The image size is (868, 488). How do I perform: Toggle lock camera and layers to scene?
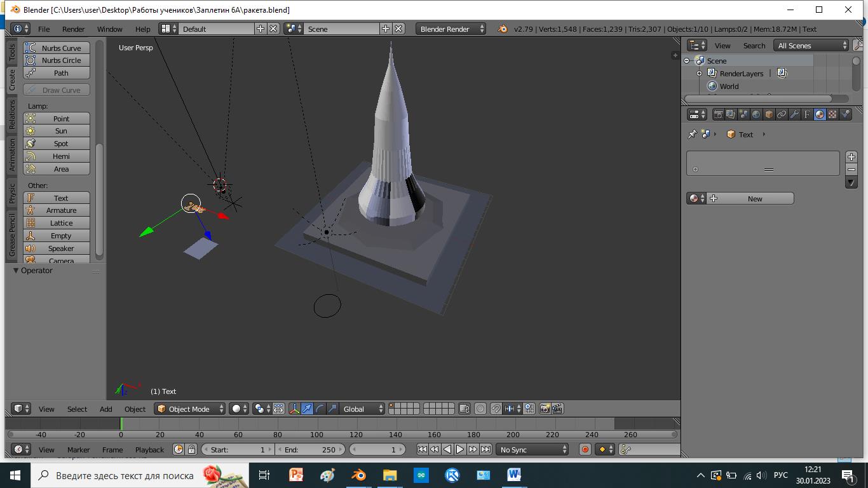465,409
